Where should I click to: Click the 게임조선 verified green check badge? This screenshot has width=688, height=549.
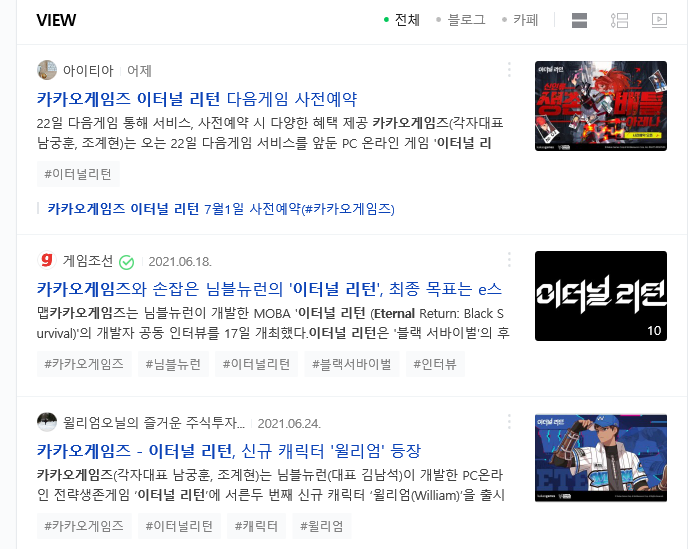tap(126, 262)
